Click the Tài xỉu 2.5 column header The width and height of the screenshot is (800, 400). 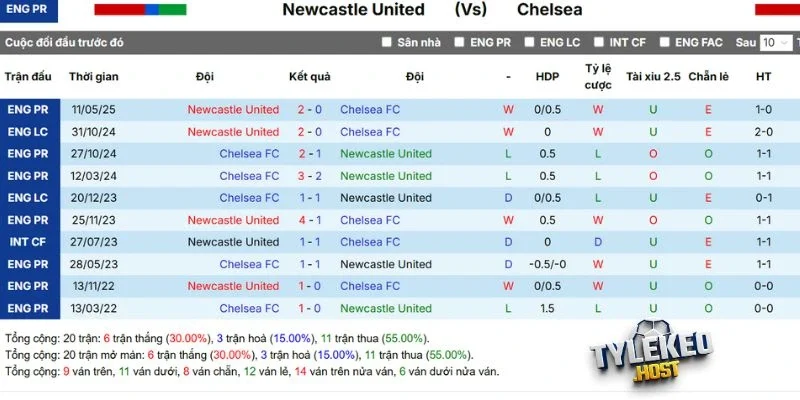tap(653, 77)
